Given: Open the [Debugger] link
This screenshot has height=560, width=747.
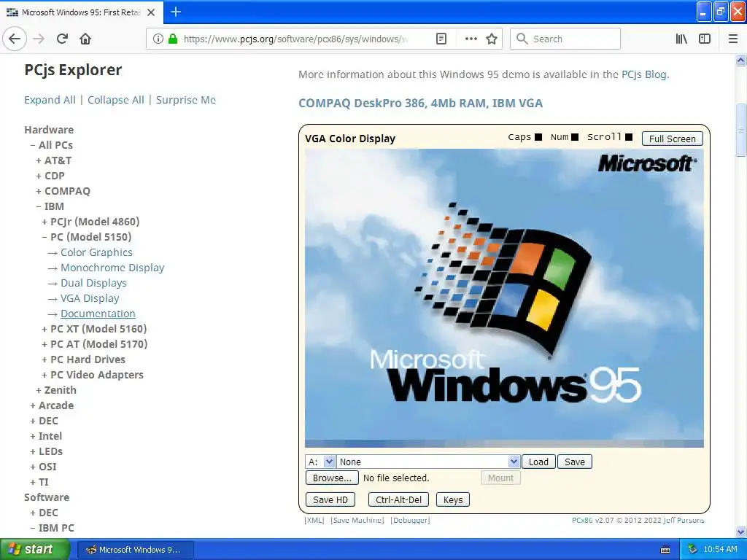Looking at the screenshot, I should coord(410,520).
